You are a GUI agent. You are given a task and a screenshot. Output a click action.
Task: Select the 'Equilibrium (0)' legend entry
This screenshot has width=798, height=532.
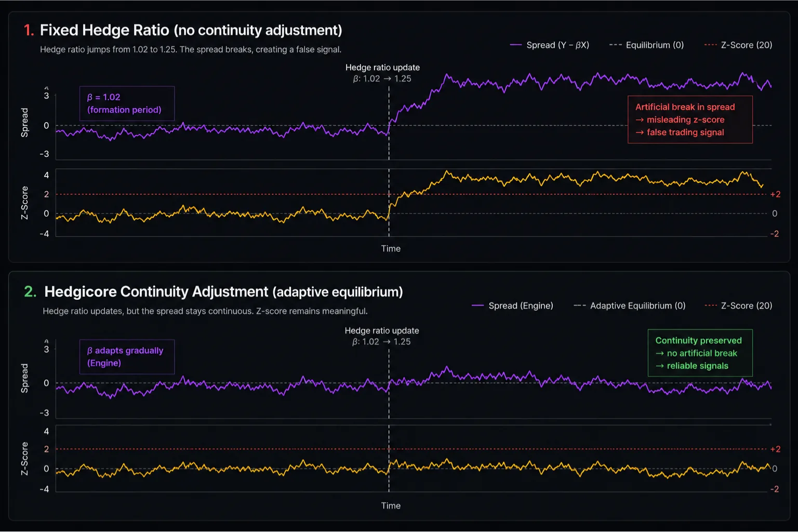(646, 45)
